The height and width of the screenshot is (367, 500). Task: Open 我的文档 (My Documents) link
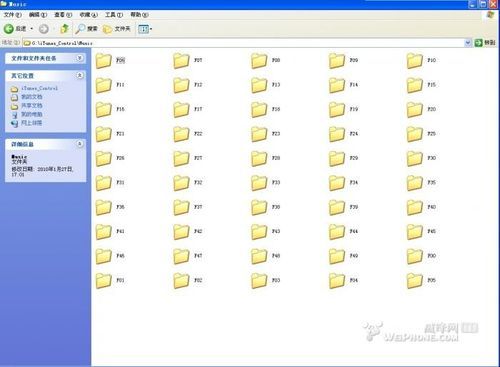pos(32,97)
